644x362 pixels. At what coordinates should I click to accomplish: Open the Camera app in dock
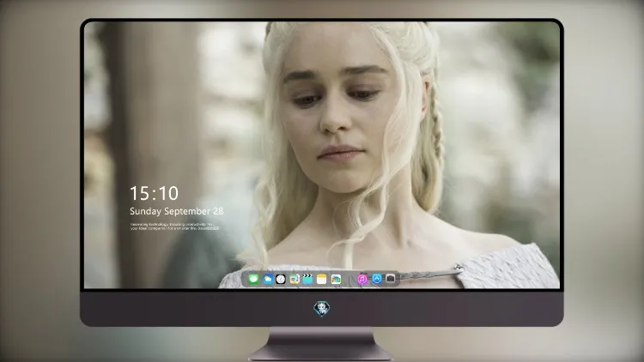[390, 279]
